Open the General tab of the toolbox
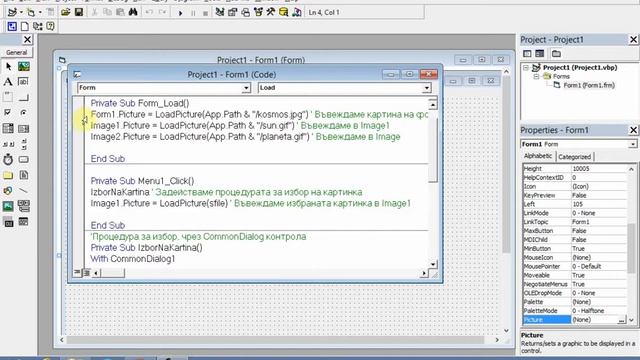This screenshot has width=640, height=360. 16,53
